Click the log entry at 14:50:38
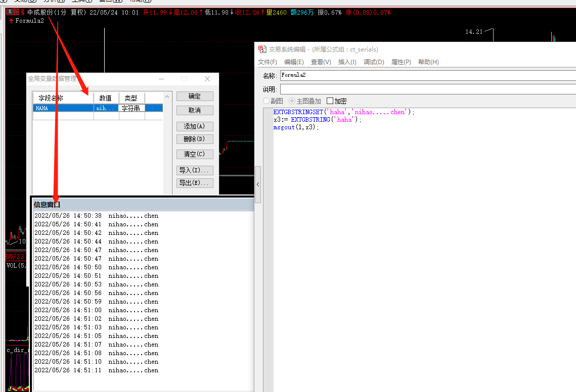This screenshot has width=576, height=392. coord(96,216)
